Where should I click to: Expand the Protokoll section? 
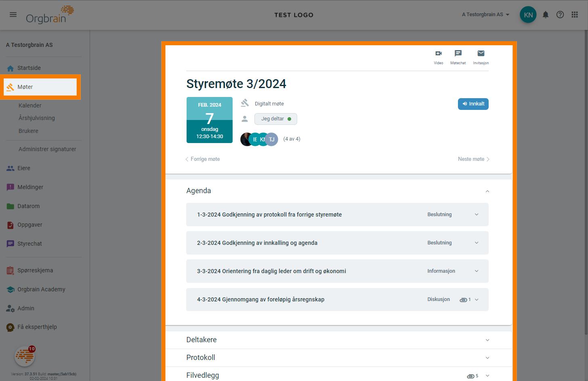(487, 358)
